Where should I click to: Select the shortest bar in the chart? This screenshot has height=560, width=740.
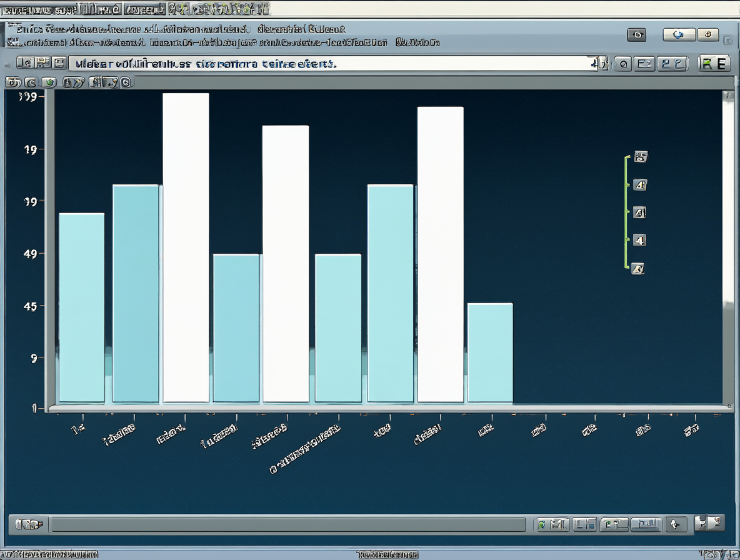tap(490, 353)
